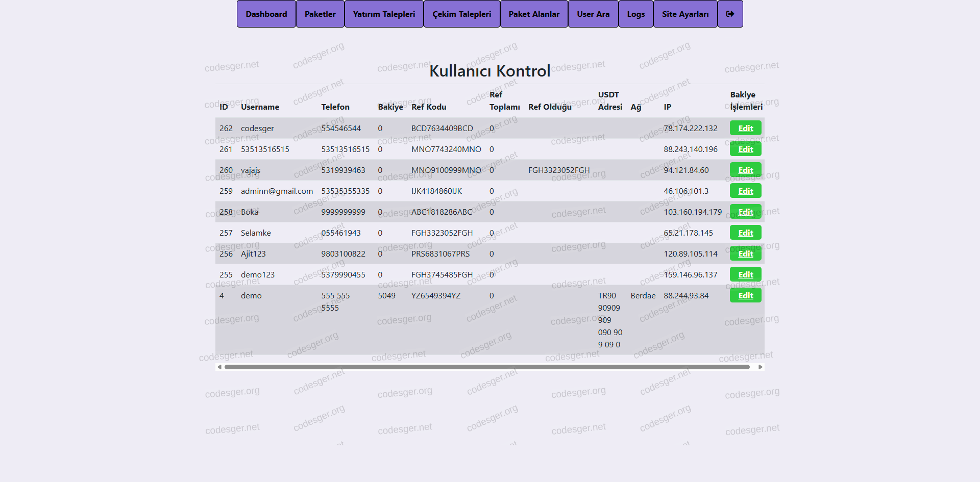Viewport: 980px width, 482px height.
Task: Edit balance for user 53513516515
Action: click(x=745, y=149)
